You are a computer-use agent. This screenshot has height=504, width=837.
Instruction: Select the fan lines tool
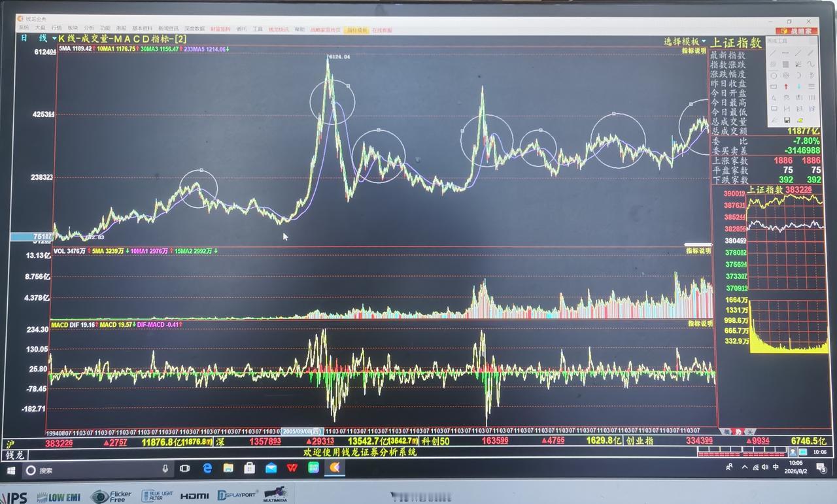[798, 64]
